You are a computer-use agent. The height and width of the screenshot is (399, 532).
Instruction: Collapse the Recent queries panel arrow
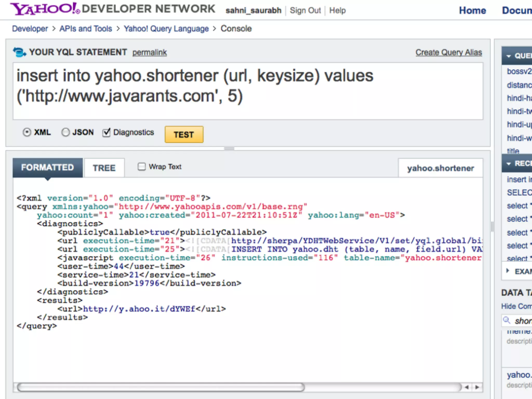(x=509, y=163)
